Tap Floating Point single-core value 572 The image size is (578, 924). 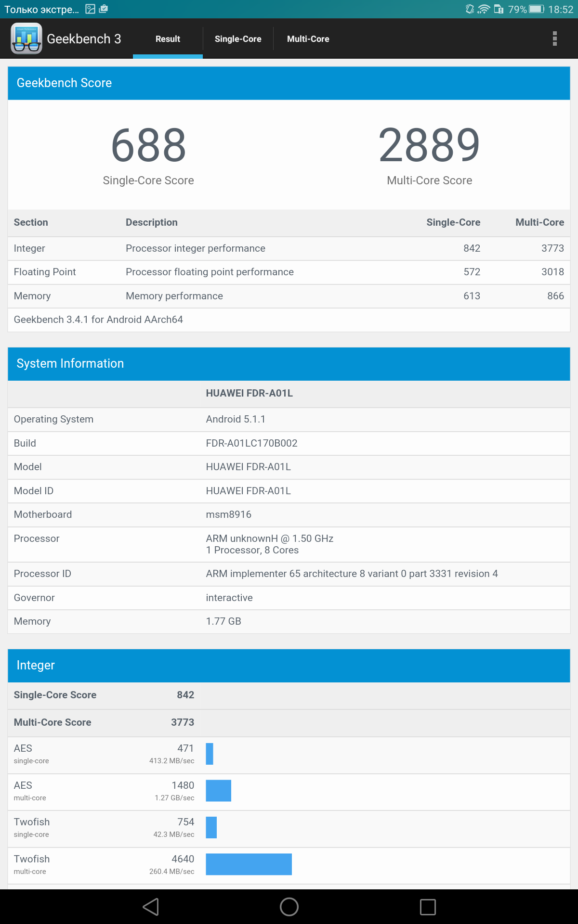[472, 272]
